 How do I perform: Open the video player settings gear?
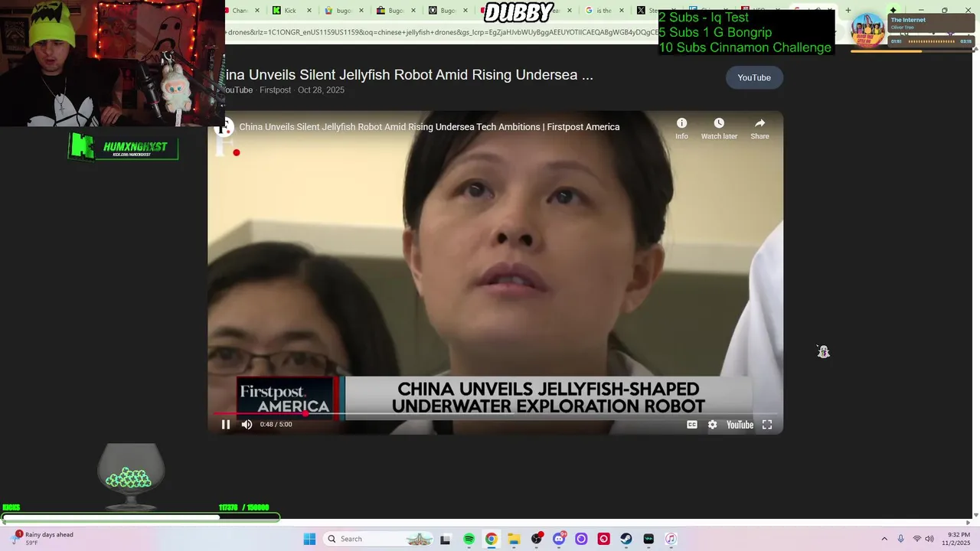click(x=713, y=425)
